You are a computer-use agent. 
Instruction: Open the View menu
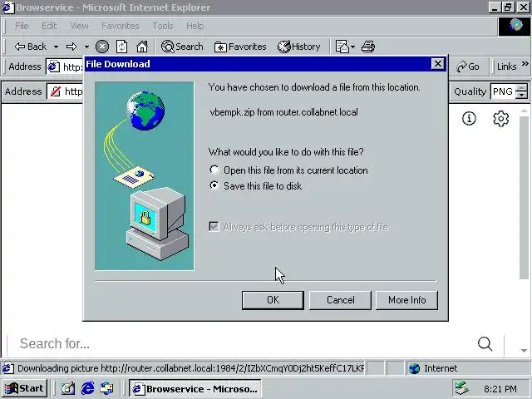(80, 26)
